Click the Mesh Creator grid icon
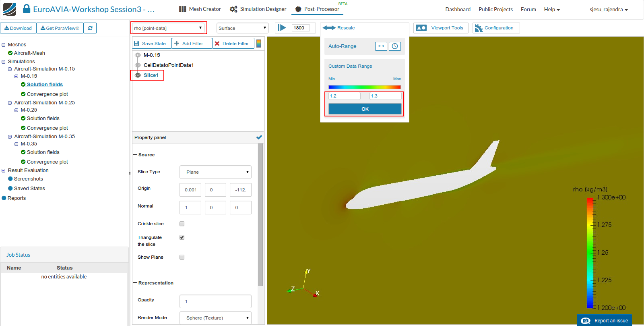Image resolution: width=644 pixels, height=326 pixels. pyautogui.click(x=183, y=9)
